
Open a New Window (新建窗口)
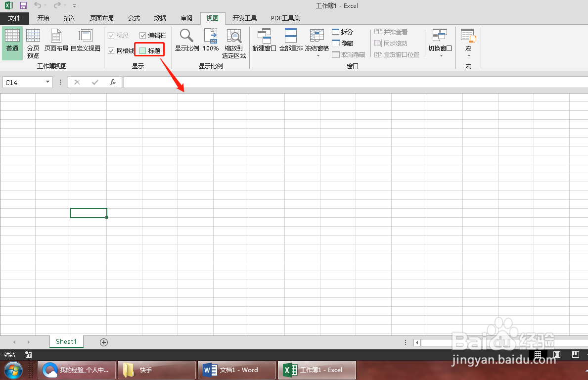click(x=265, y=41)
